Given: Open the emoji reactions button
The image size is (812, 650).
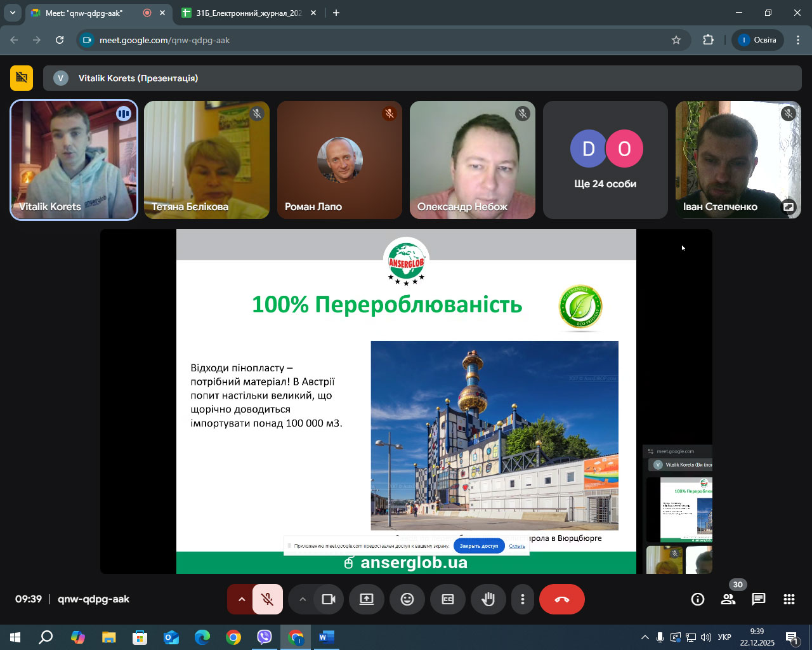Looking at the screenshot, I should (407, 599).
